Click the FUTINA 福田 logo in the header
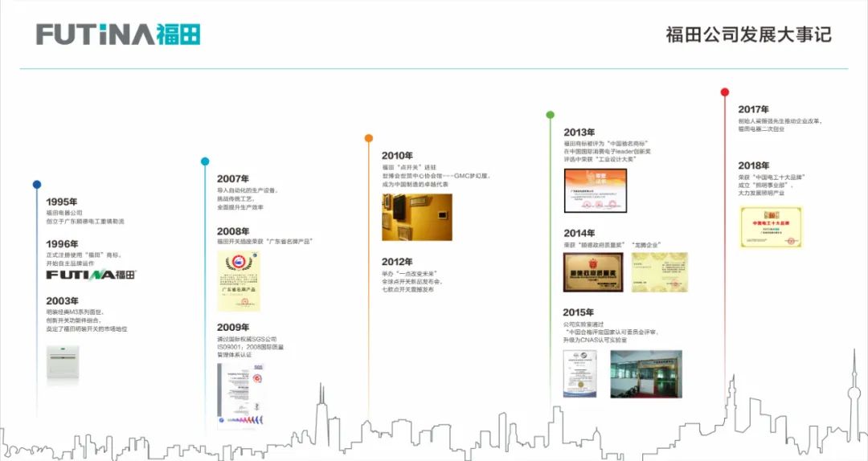Screen dimensions: 868x461 pyautogui.click(x=118, y=35)
